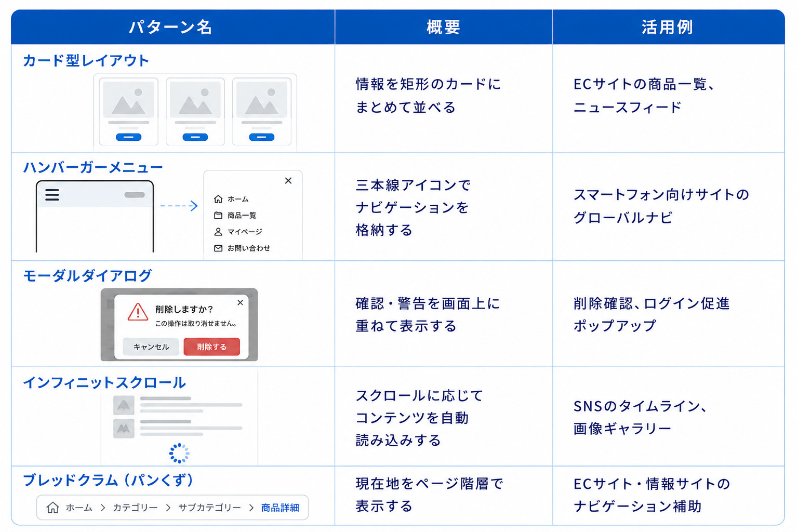
Task: Click the envelope icon beside お問い合わせ
Action: [x=218, y=248]
